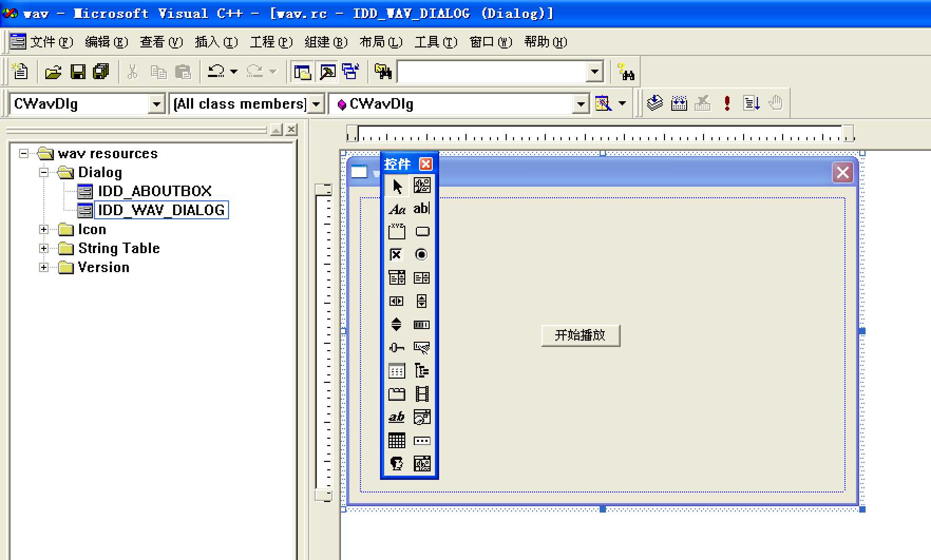Select the Date Time Picker control
The image size is (931, 560).
422,417
